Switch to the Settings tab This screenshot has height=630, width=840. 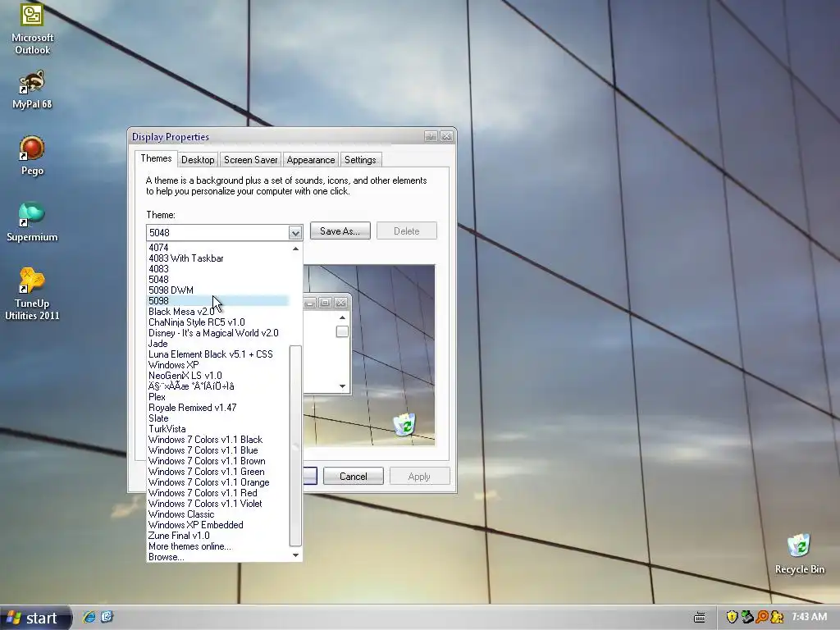(x=360, y=160)
